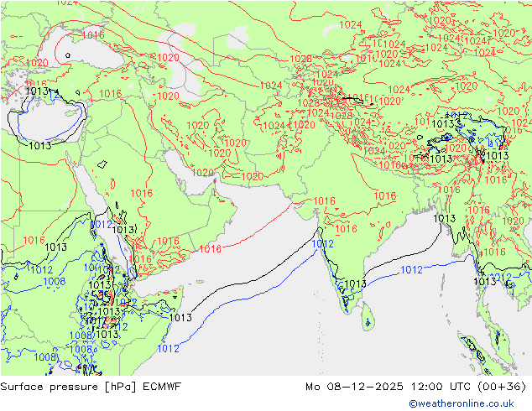Click the red 1016 label over the Black Sea

click(93, 35)
